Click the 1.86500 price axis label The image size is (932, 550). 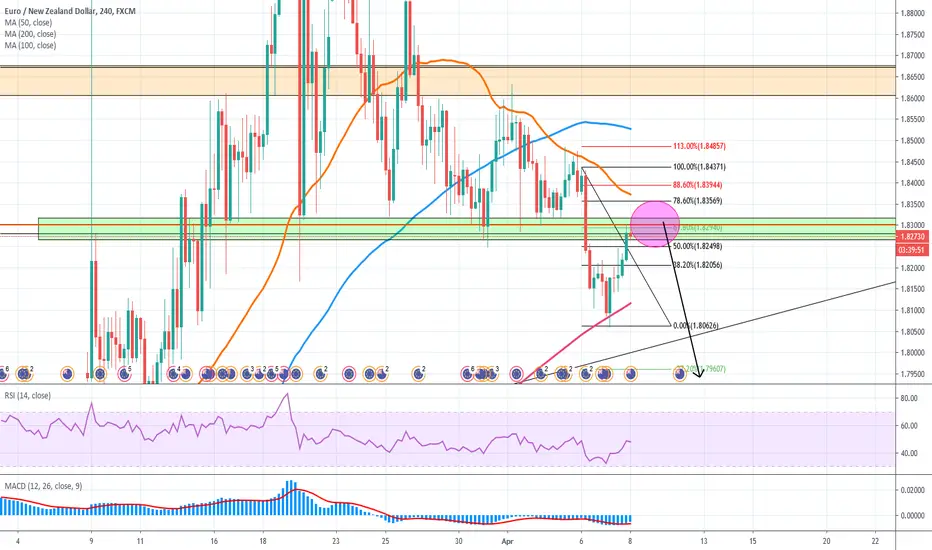pos(912,77)
